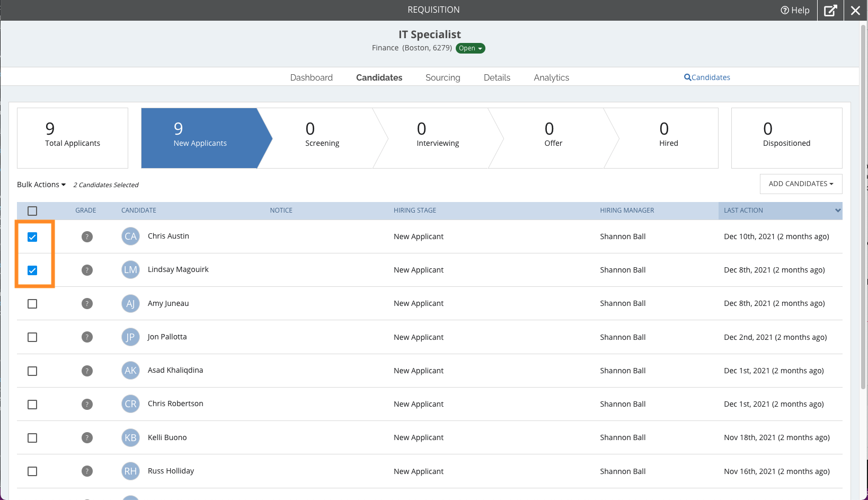Show the Total Applicants tile
Viewport: 868px width, 500px height.
[73, 138]
